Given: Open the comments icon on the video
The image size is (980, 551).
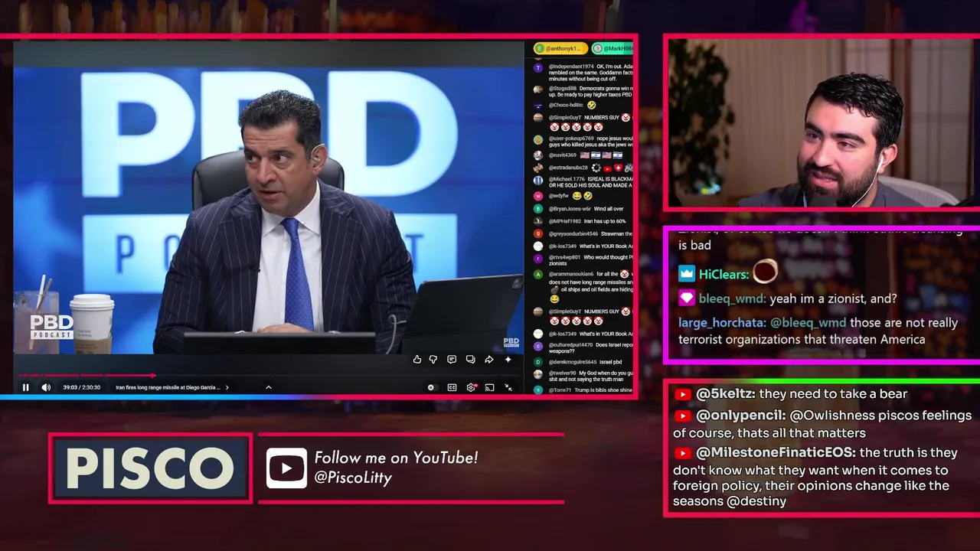Looking at the screenshot, I should pos(452,359).
